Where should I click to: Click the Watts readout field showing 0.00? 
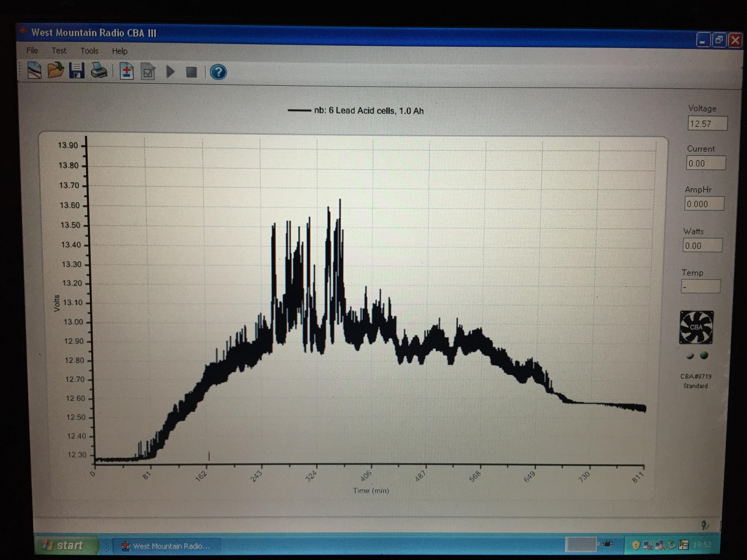coord(702,245)
